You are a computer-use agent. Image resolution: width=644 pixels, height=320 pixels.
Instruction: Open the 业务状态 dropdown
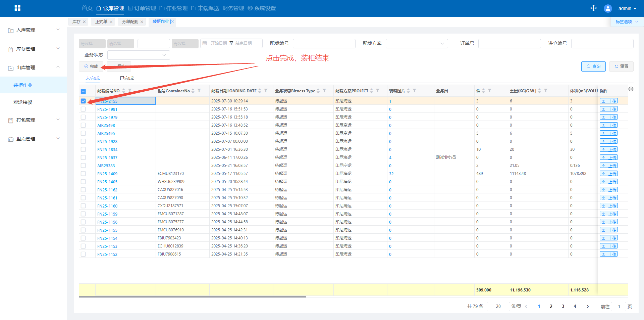(139, 55)
